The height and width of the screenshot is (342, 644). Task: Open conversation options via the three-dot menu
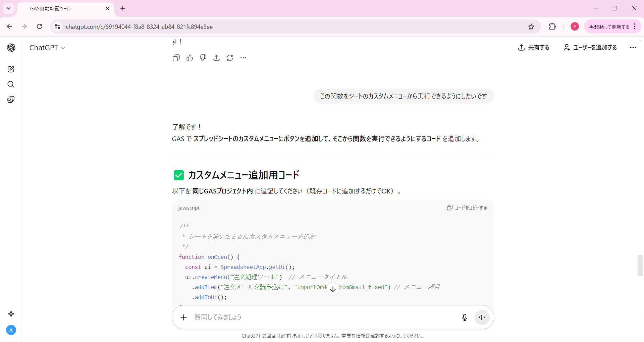click(633, 48)
